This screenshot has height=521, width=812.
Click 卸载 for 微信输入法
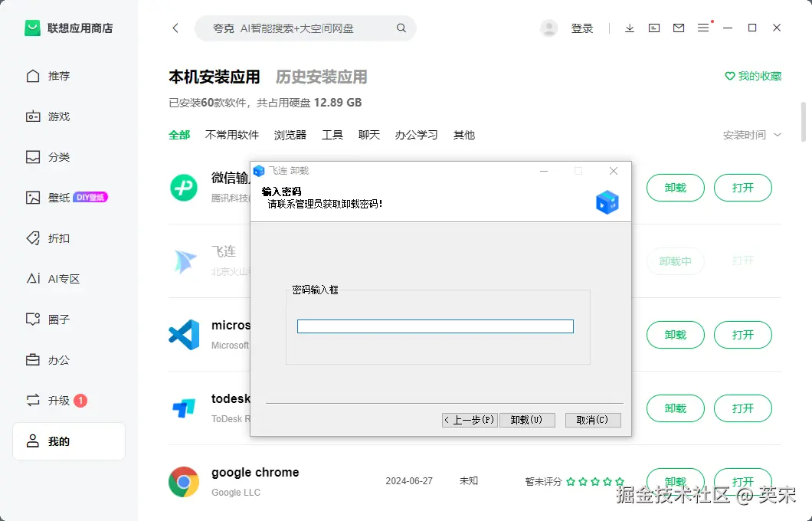tap(676, 188)
